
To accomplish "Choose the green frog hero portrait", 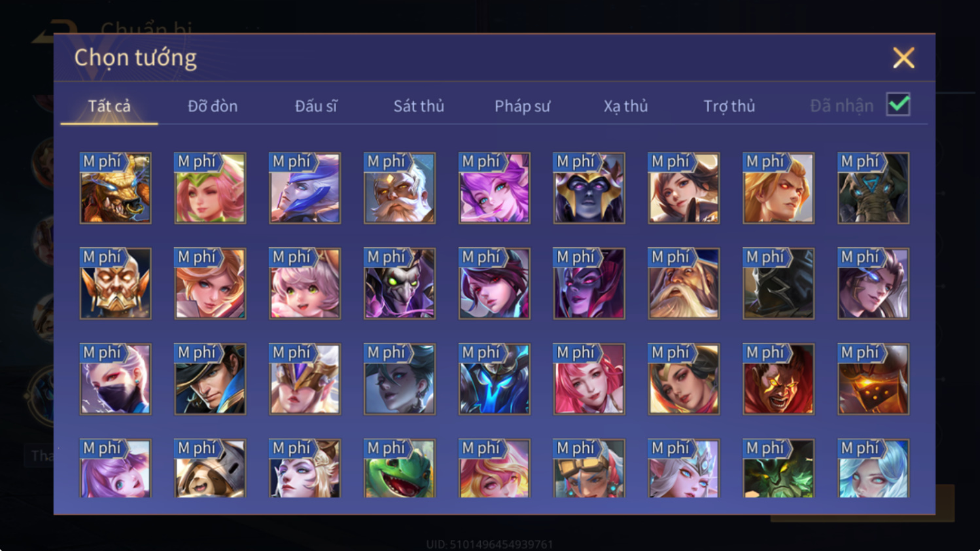I will point(400,469).
